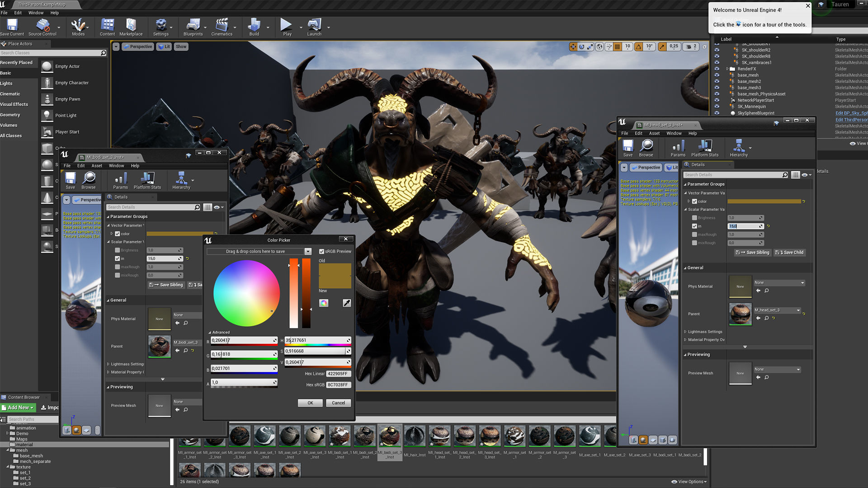The height and width of the screenshot is (488, 868).
Task: Open Help menu in MI_head_set_3_Inst window
Action: pyautogui.click(x=693, y=133)
